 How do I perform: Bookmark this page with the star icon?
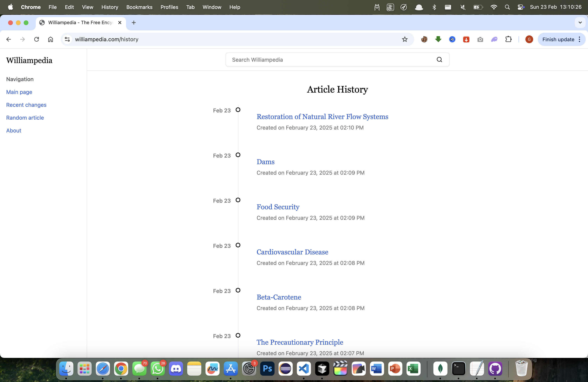(x=404, y=39)
